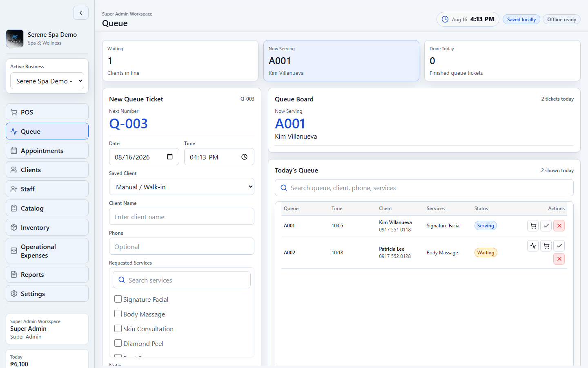Open Operational Expenses
This screenshot has width=588, height=368.
click(47, 251)
